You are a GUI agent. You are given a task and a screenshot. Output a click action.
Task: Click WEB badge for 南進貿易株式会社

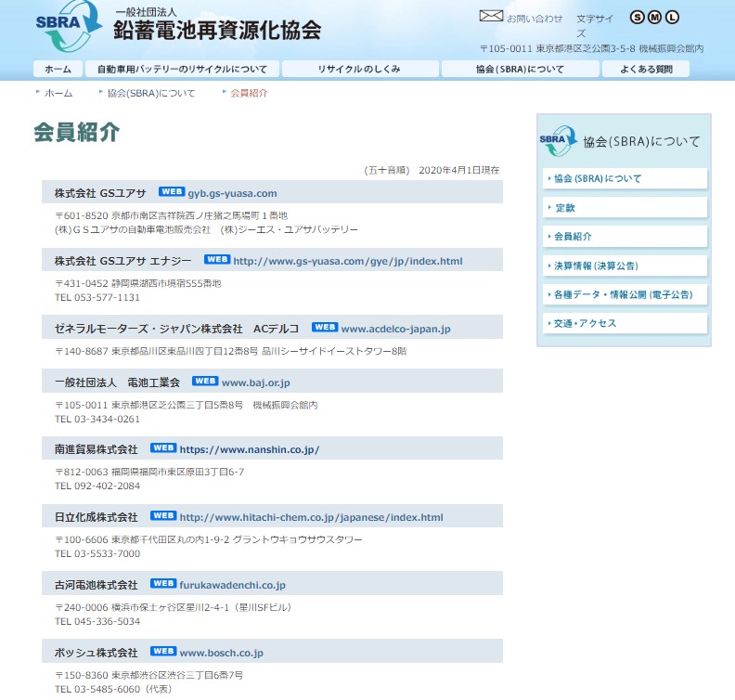coord(163,447)
